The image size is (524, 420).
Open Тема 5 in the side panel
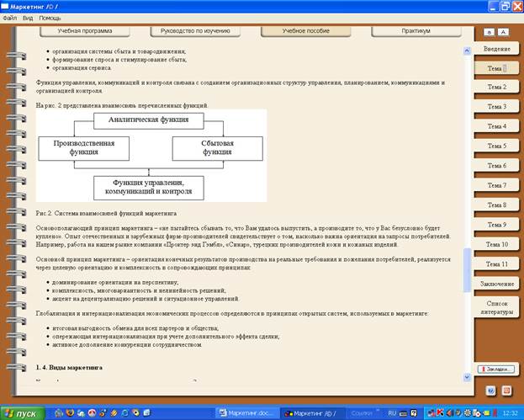pos(496,146)
